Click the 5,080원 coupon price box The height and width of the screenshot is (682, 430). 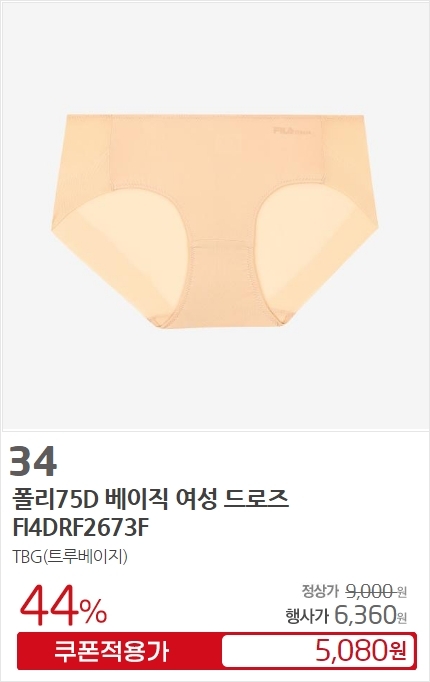[317, 651]
